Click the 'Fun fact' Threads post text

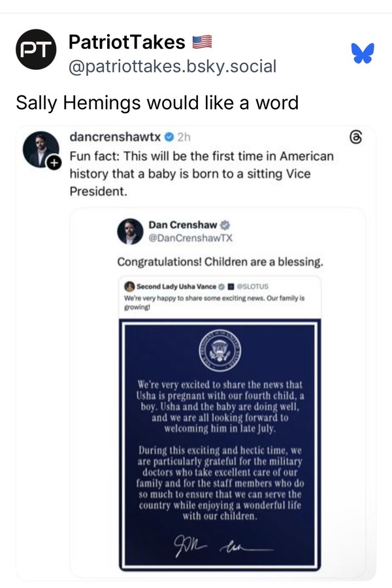tap(201, 174)
